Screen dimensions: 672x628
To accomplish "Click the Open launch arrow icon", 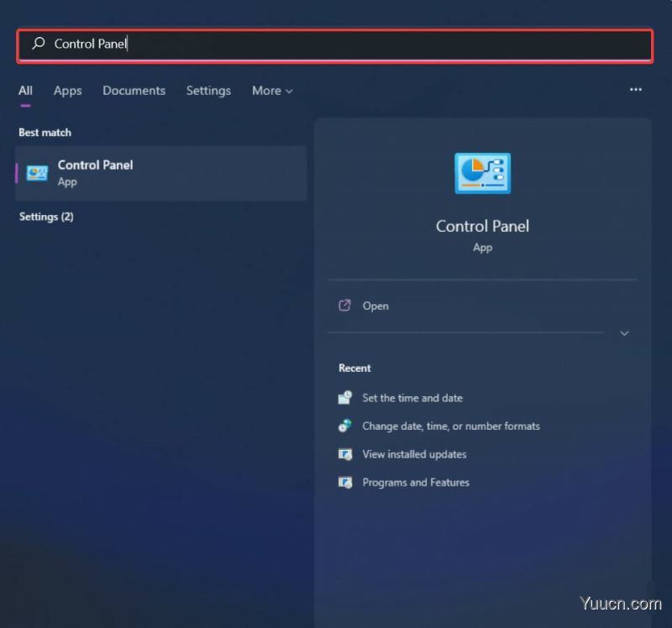I will coord(344,306).
